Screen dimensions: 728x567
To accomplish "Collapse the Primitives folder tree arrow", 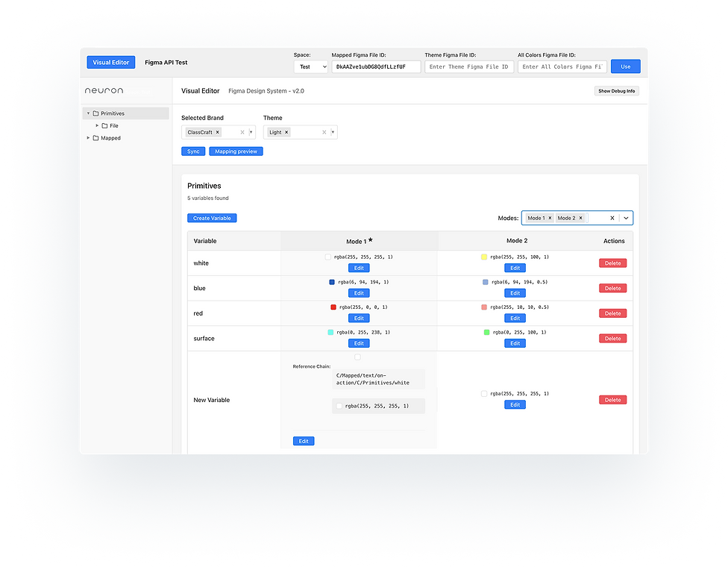I will (88, 113).
